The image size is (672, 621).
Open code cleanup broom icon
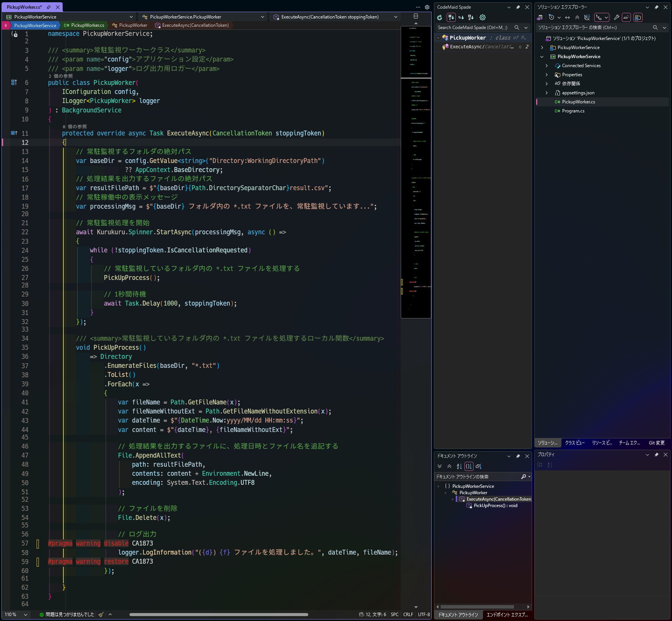pos(101,615)
